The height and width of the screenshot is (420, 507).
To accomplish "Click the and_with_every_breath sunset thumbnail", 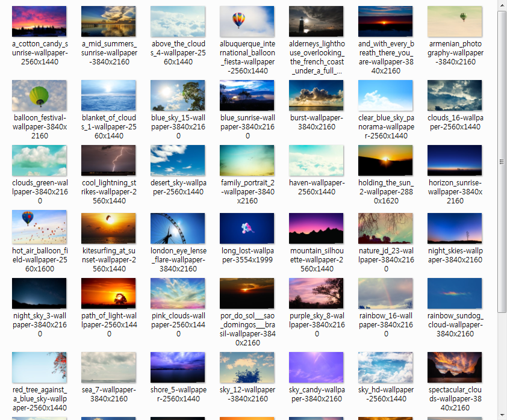I will pos(385,21).
